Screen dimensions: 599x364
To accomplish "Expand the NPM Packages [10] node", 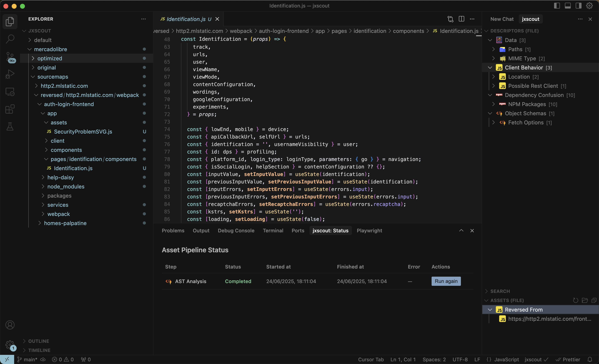I will pos(541,104).
